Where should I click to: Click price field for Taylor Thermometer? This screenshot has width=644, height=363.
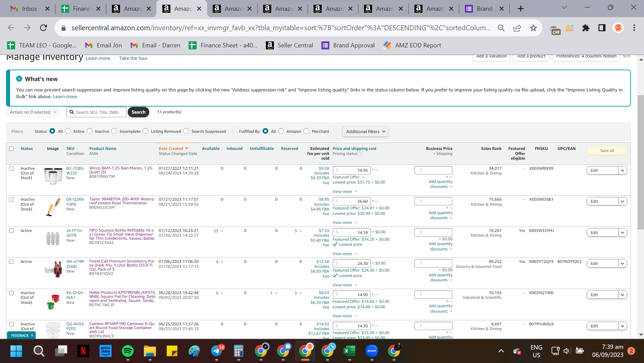point(352,201)
